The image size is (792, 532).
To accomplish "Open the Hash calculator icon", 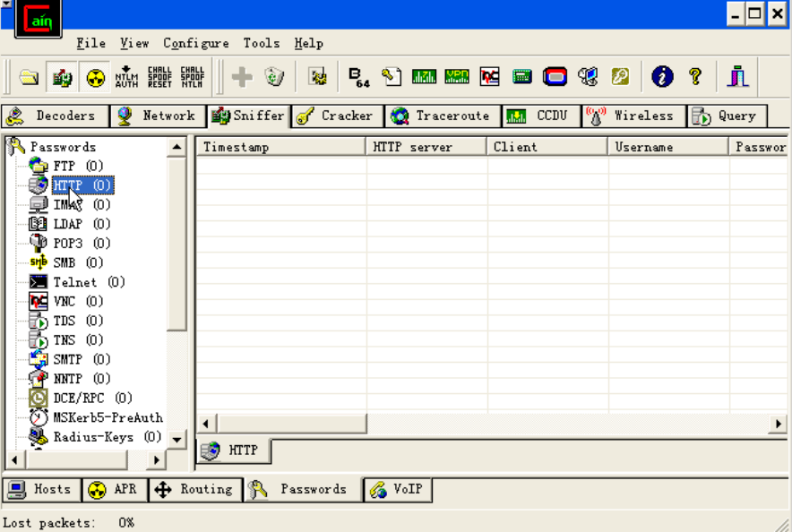I will (x=521, y=77).
